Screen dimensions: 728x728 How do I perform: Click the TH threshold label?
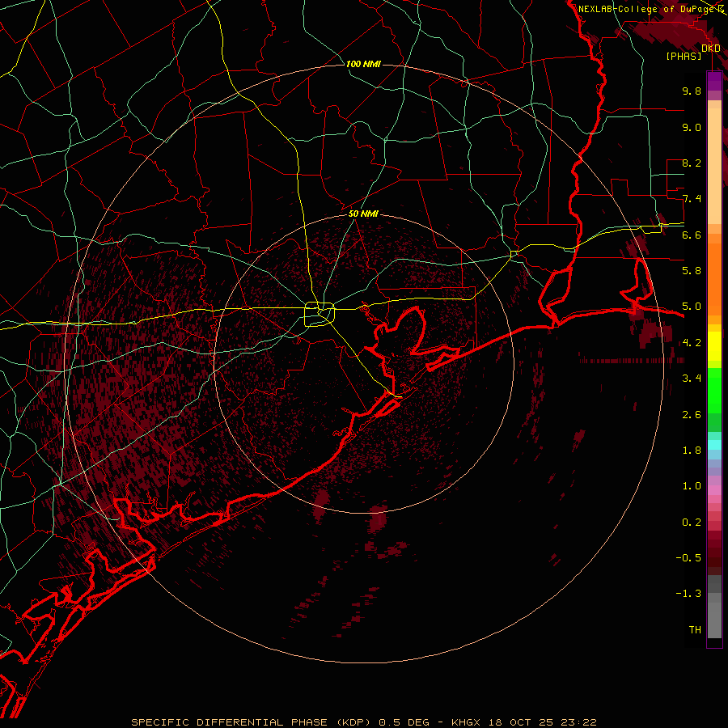click(695, 630)
